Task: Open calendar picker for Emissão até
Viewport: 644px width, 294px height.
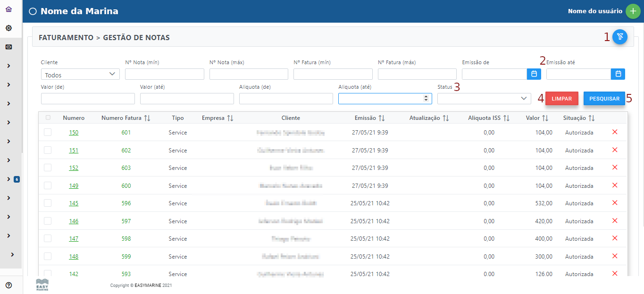Action: click(618, 74)
